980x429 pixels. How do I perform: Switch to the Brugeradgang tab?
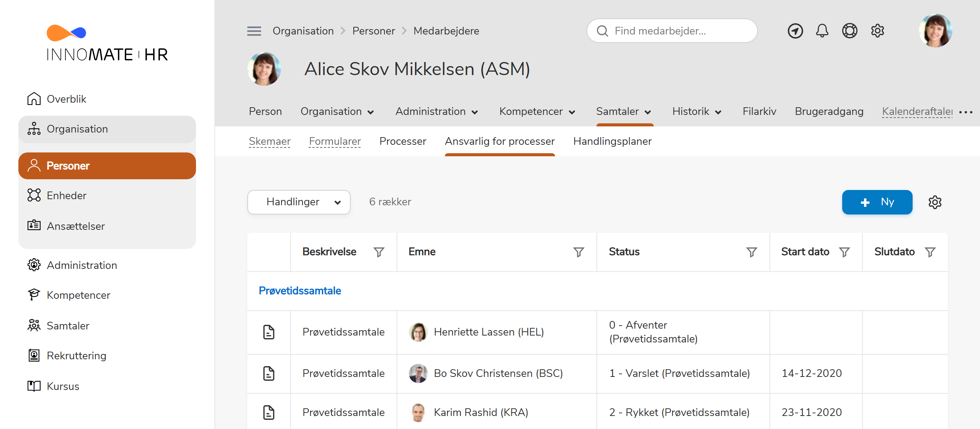[x=829, y=111]
